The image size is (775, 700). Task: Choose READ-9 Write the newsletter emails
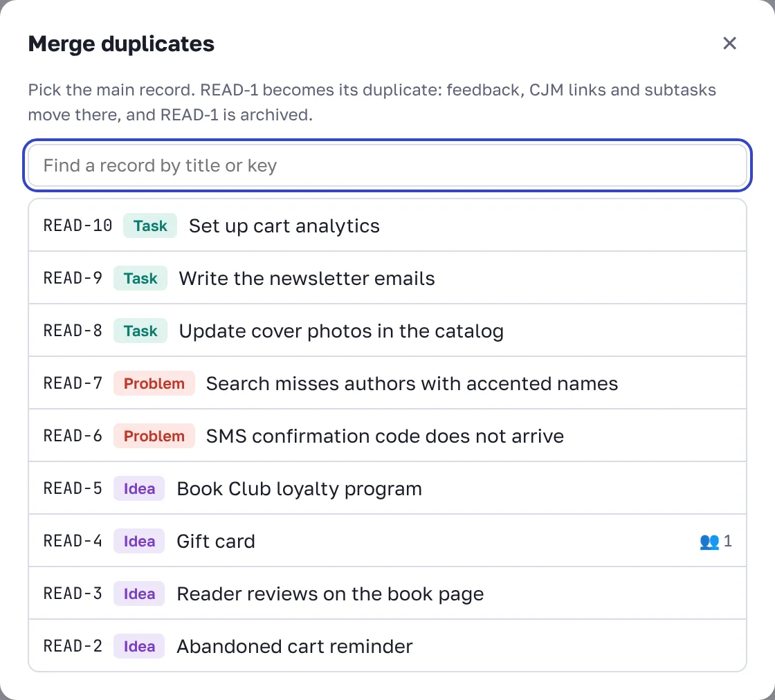pyautogui.click(x=387, y=278)
